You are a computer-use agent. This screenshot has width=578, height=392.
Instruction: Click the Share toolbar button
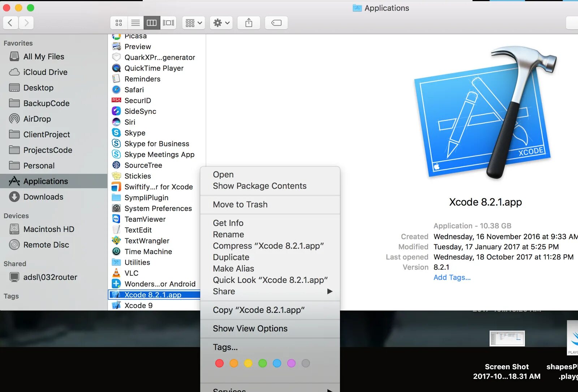(x=249, y=23)
